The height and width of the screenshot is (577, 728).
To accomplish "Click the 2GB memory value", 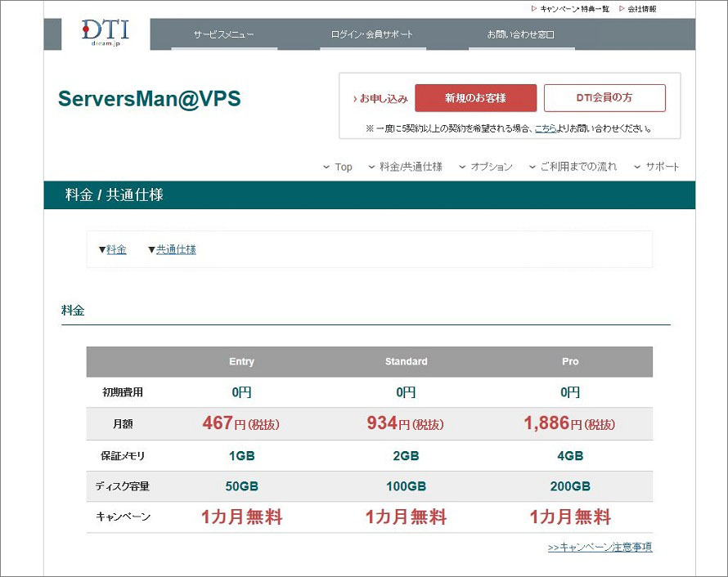I will click(407, 456).
